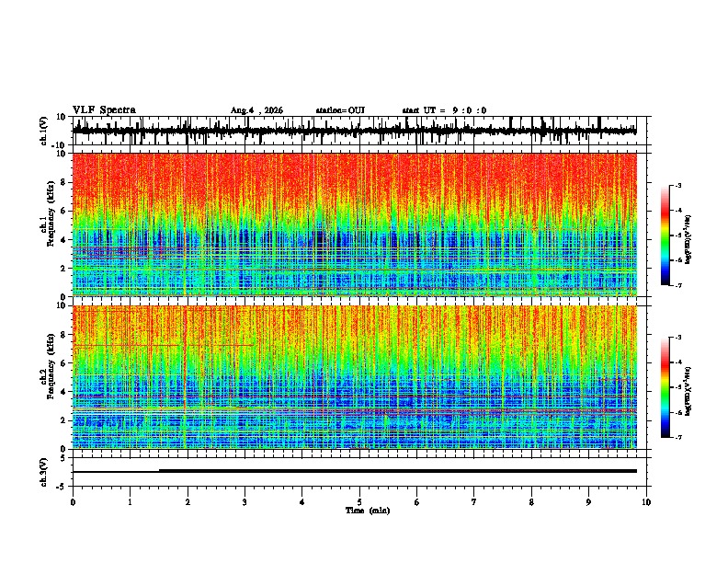Click the 6 tick label on Time axis
The width and height of the screenshot is (728, 563).
coord(417,502)
